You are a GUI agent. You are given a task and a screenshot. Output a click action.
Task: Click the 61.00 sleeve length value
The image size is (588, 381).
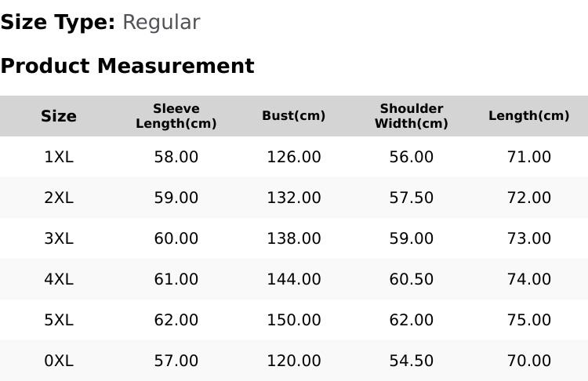[176, 279]
